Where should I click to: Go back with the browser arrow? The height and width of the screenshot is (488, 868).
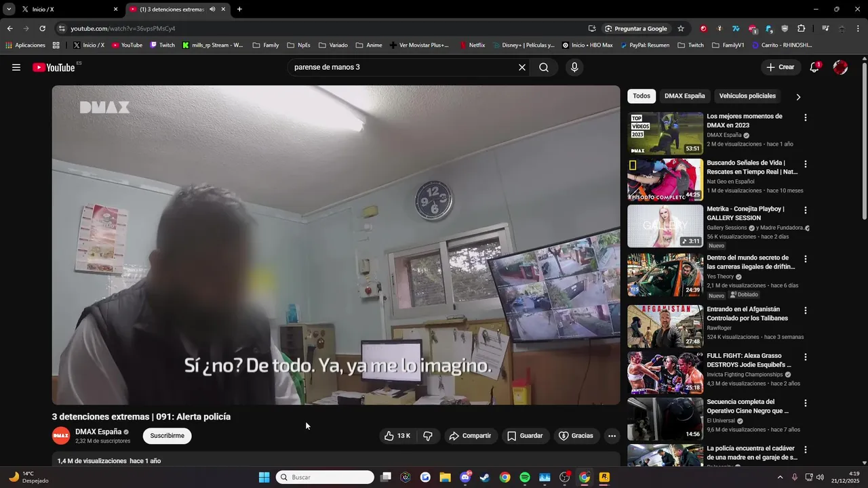(9, 28)
